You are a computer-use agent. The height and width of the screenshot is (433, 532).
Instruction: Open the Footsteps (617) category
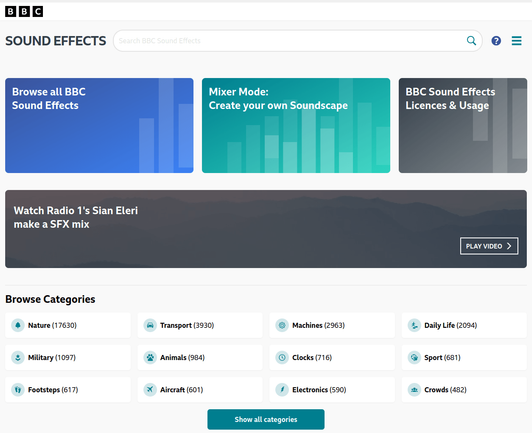point(68,390)
